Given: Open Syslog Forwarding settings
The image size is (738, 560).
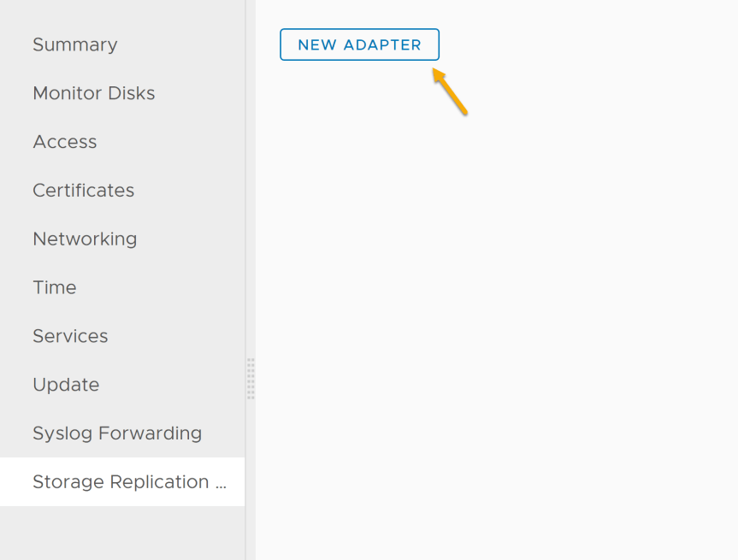Looking at the screenshot, I should point(117,433).
